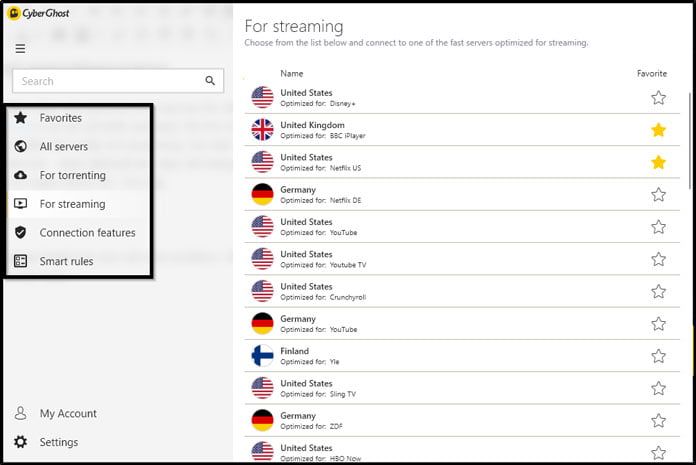Image resolution: width=696 pixels, height=465 pixels.
Task: Select the United Kingdom BBC iPlayer row
Action: tap(462, 130)
